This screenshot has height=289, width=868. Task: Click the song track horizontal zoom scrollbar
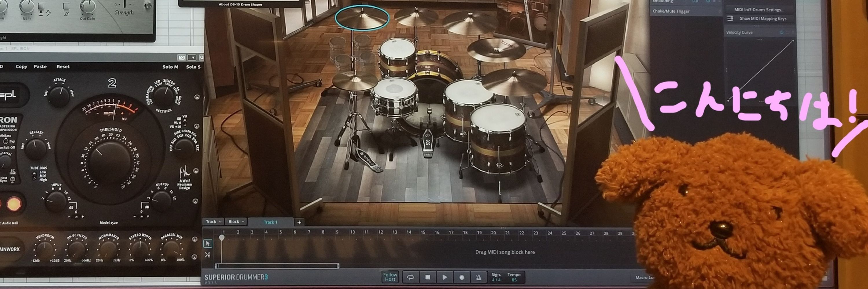coord(277,266)
